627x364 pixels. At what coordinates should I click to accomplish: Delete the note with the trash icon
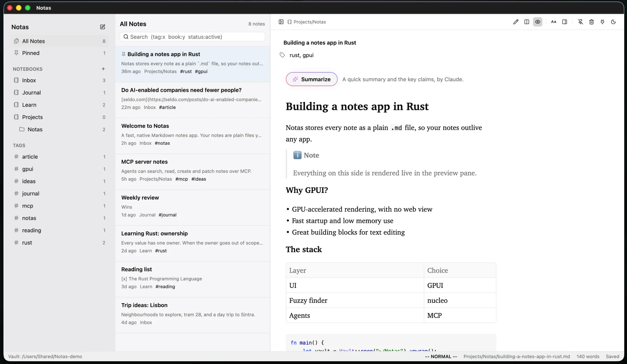point(592,22)
